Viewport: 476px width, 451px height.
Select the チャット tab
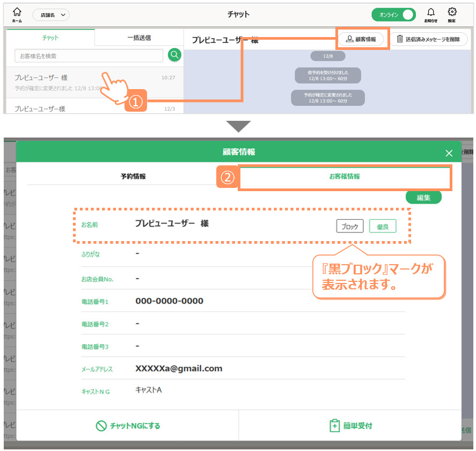[x=50, y=38]
